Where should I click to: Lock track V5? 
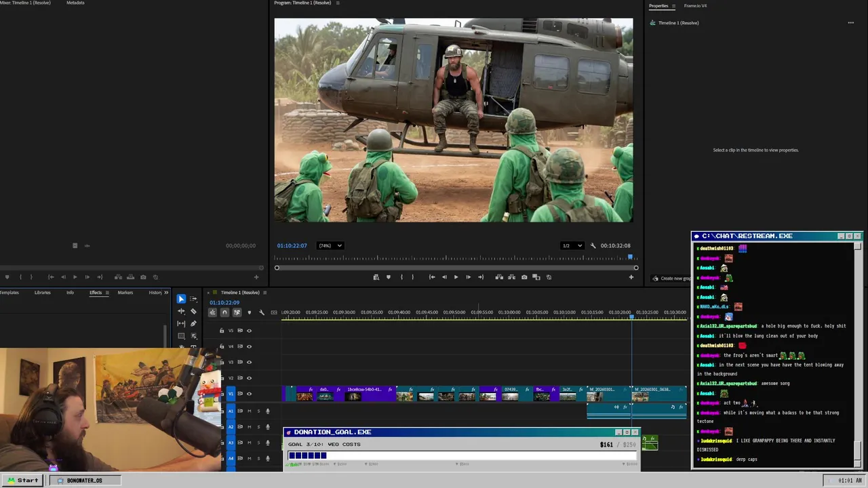(222, 331)
